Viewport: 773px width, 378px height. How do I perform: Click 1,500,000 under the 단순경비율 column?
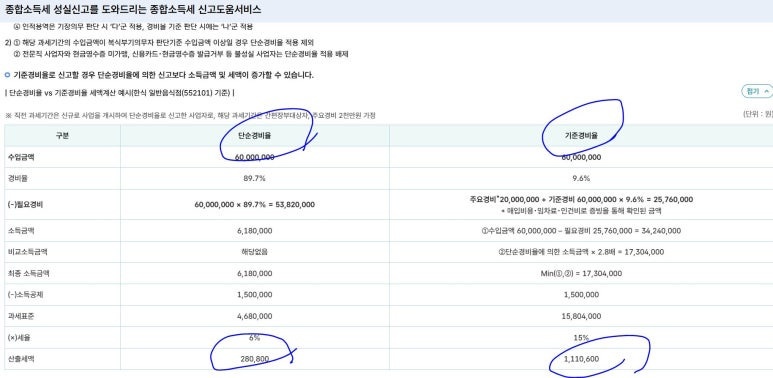pos(254,295)
